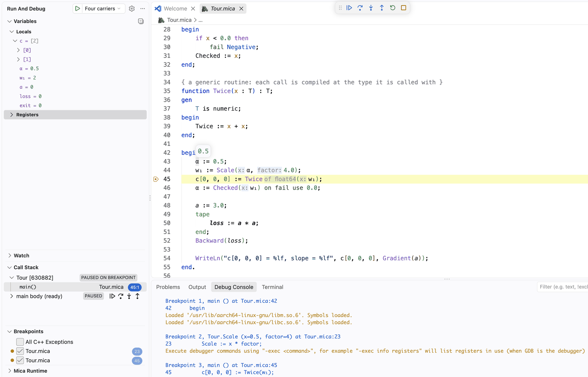Image resolution: width=588 pixels, height=377 pixels.
Task: Select the Debug Console tab
Action: click(x=234, y=287)
